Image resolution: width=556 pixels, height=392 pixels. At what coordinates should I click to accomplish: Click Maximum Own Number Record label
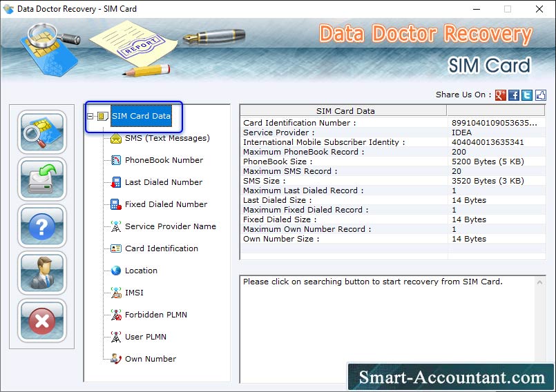(307, 229)
